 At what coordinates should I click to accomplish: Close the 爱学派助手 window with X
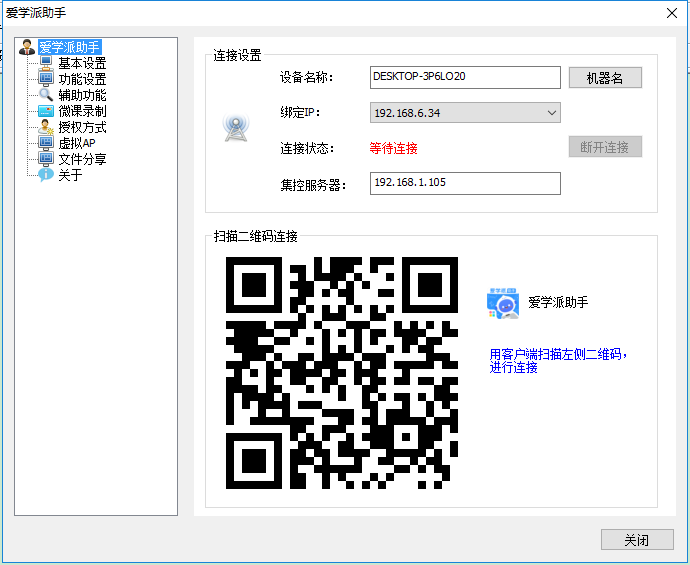pyautogui.click(x=672, y=13)
